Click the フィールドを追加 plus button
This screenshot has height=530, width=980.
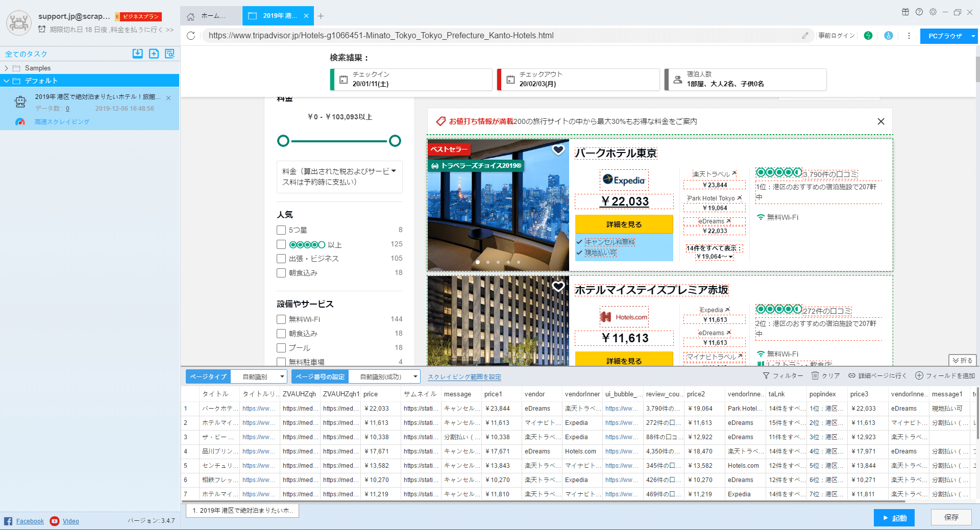[x=945, y=376]
